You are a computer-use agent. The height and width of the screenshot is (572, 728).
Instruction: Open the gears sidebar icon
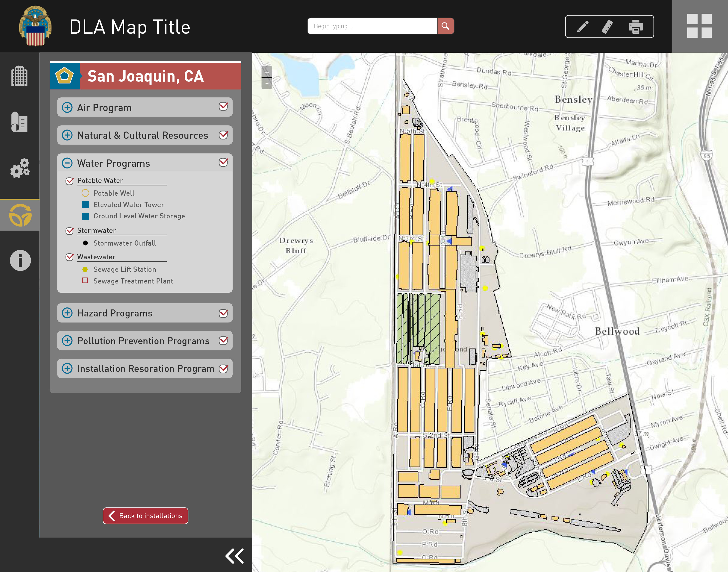tap(20, 168)
